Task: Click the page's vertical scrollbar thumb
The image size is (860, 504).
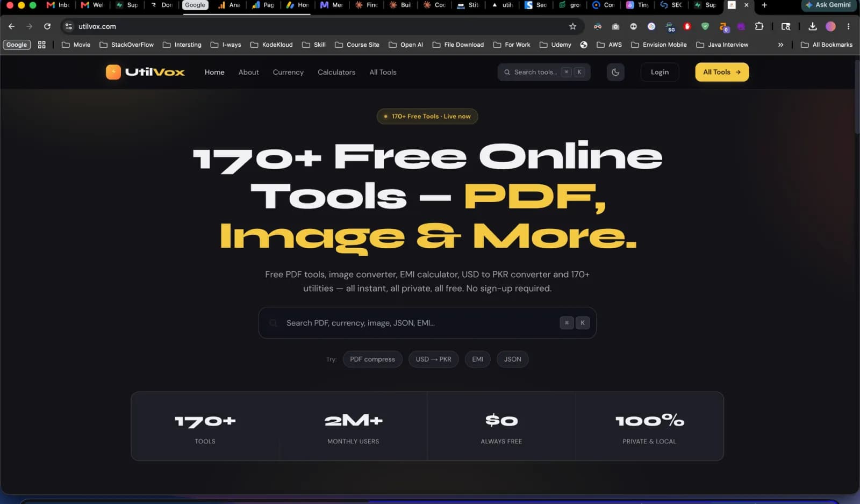Action: 857,97
